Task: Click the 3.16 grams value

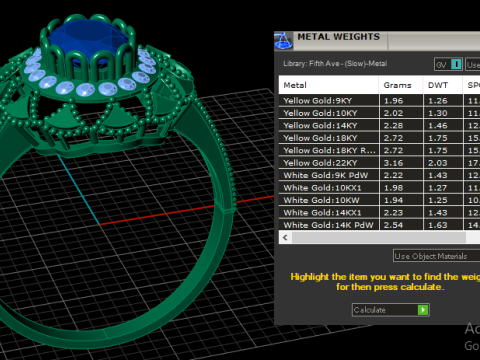Action: 393,163
